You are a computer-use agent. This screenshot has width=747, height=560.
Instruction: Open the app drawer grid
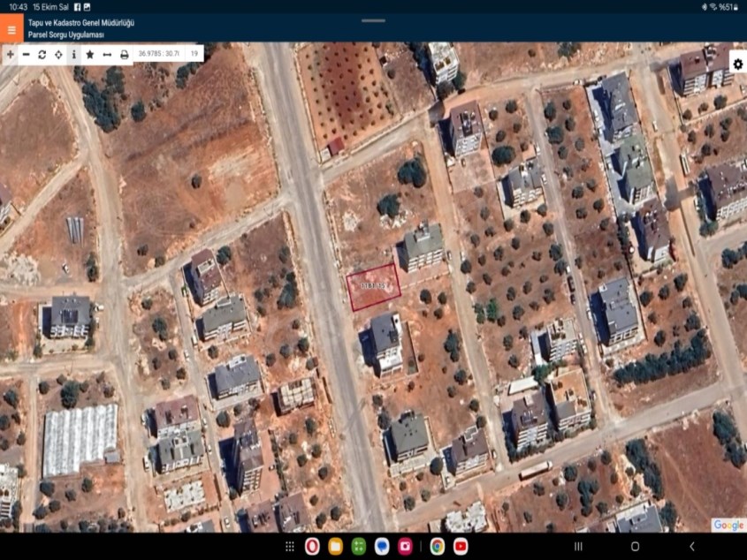[289, 547]
